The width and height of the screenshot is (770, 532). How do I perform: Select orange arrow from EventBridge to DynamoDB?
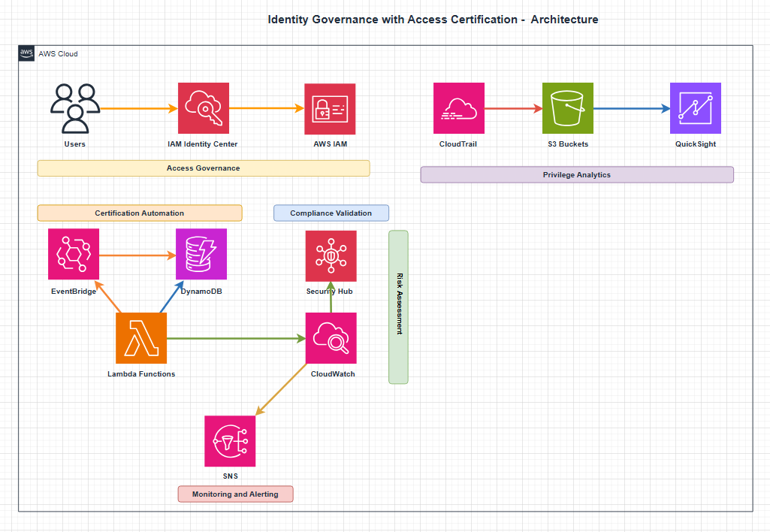[137, 255]
